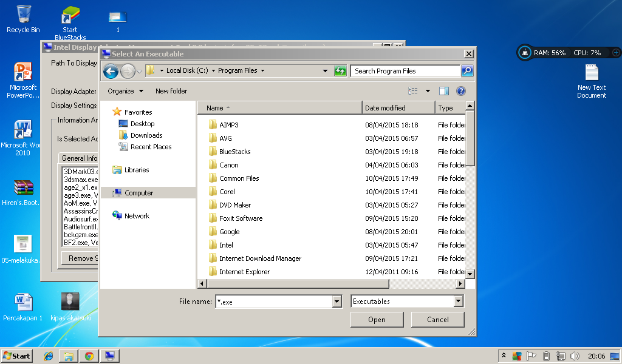The width and height of the screenshot is (622, 364).
Task: Click the Start button on taskbar
Action: click(x=16, y=356)
